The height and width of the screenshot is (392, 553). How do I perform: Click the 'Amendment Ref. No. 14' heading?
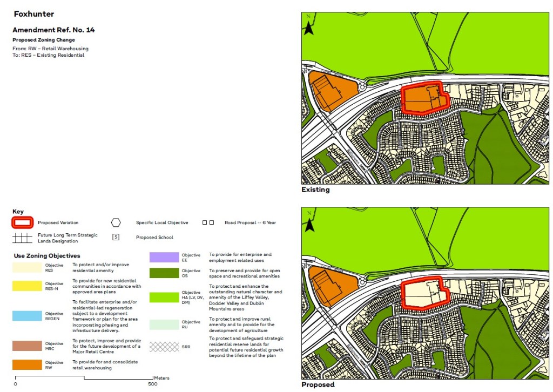[53, 30]
